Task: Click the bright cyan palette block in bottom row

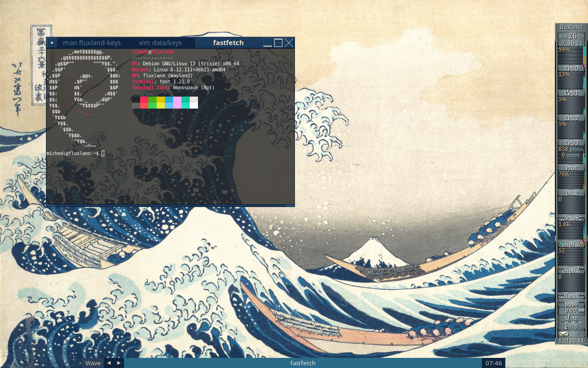Action: tap(186, 105)
